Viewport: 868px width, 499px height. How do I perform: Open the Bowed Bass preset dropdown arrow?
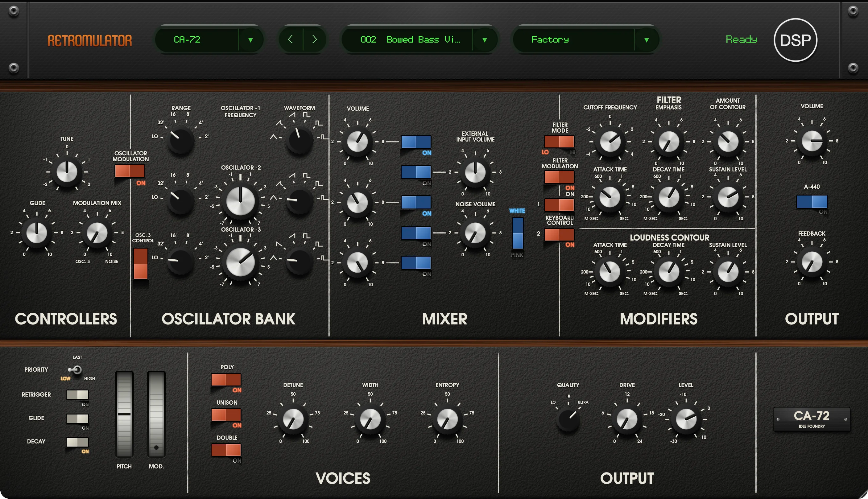click(x=485, y=40)
